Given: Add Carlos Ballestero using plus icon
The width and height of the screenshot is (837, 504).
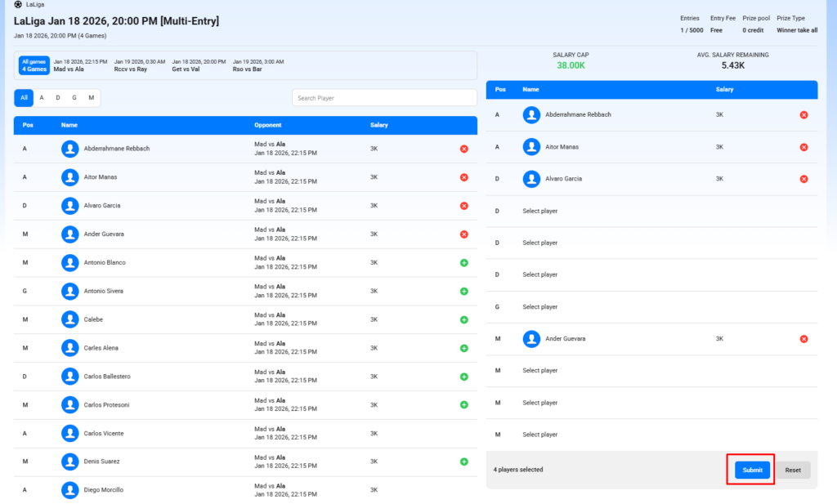Looking at the screenshot, I should tap(464, 377).
